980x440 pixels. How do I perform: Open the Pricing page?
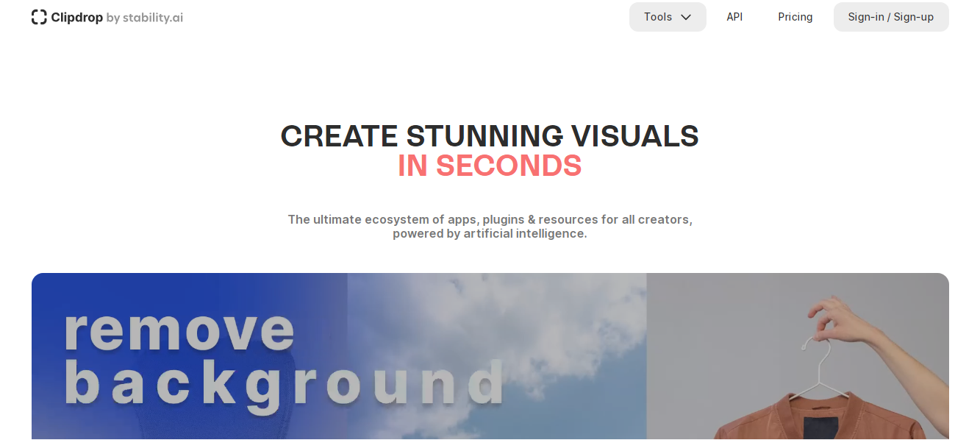(x=795, y=17)
